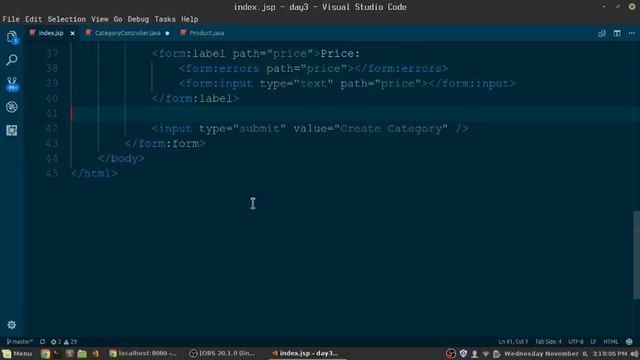Click the index.jsp - day3 taskbar entry

(x=306, y=353)
